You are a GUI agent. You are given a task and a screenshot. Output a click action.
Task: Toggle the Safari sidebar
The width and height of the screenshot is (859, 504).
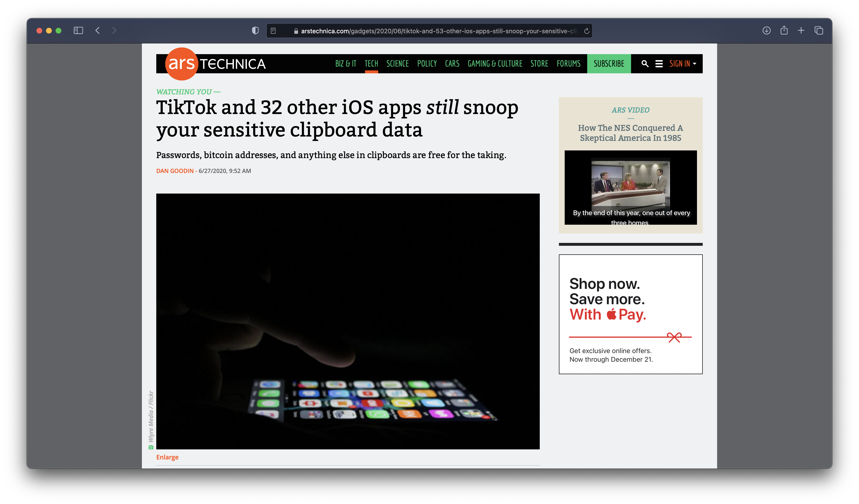(78, 31)
